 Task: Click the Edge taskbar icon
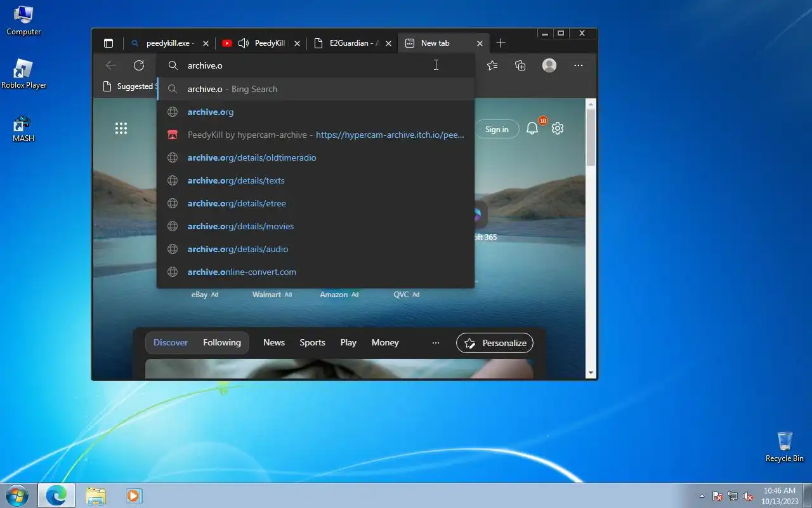[x=56, y=495]
